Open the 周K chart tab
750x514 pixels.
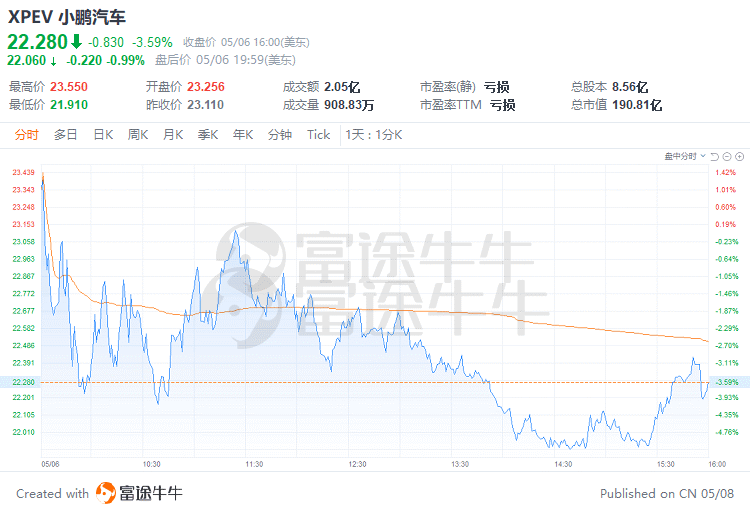(x=138, y=135)
